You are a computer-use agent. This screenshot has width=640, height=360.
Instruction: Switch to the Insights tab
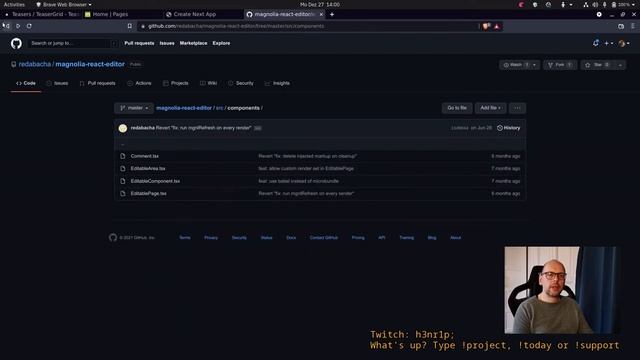(277, 83)
